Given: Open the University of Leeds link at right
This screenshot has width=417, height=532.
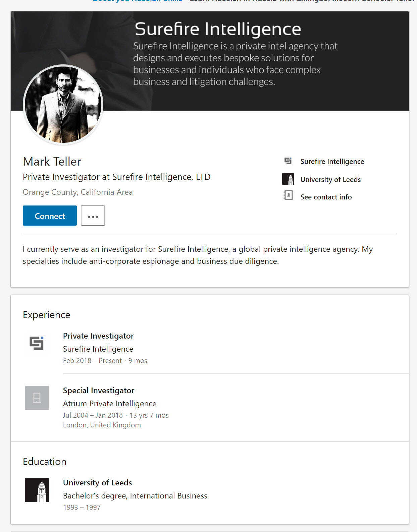Looking at the screenshot, I should (x=330, y=180).
